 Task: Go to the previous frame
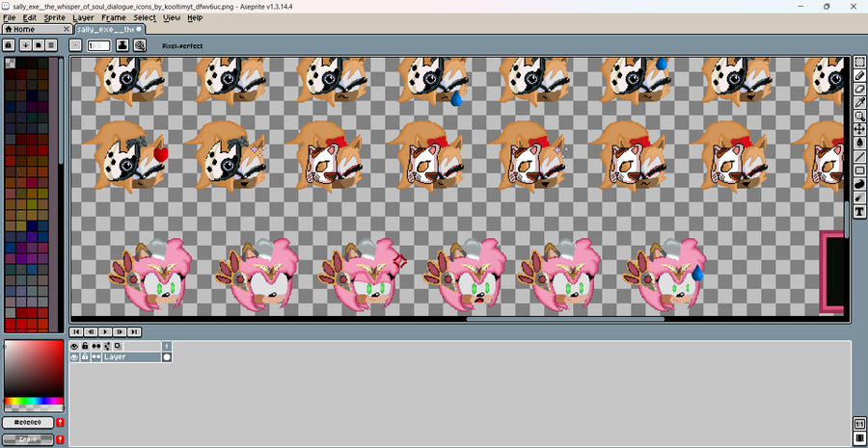(x=91, y=331)
